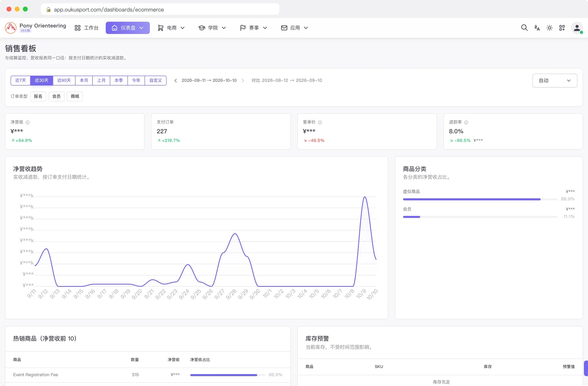Click the 客单价 info icon
Screen dimensions: 588x386
tap(320, 122)
